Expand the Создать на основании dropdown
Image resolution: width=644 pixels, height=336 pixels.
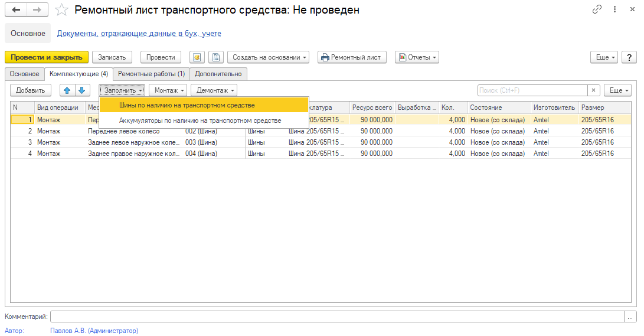pos(270,57)
